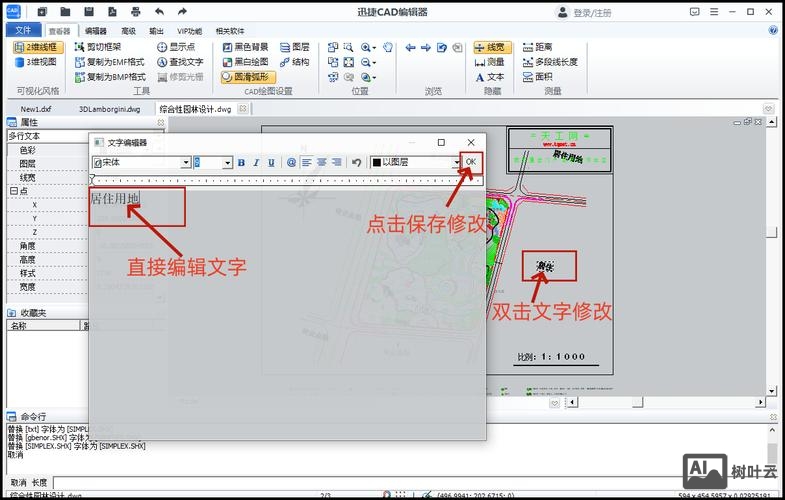Align text left in text editor
The image size is (785, 500).
[x=306, y=163]
